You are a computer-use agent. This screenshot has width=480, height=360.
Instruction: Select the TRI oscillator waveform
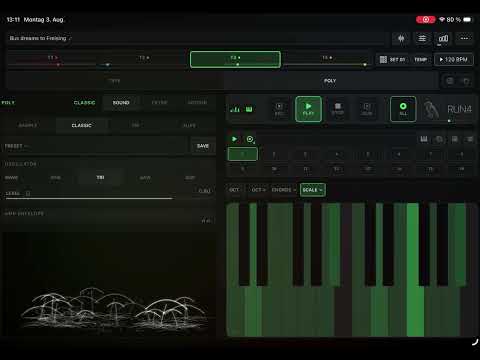pyautogui.click(x=100, y=177)
